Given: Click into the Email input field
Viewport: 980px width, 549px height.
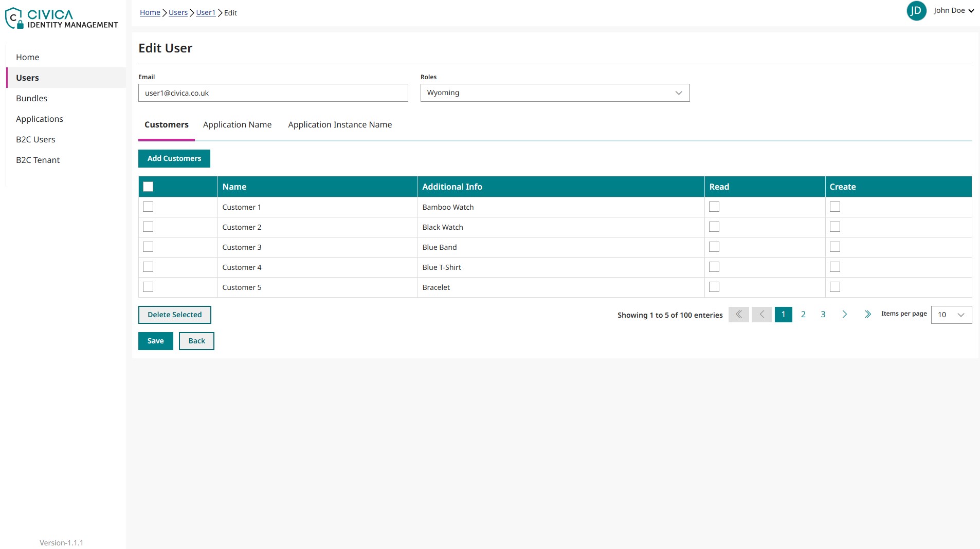Looking at the screenshot, I should pyautogui.click(x=273, y=93).
